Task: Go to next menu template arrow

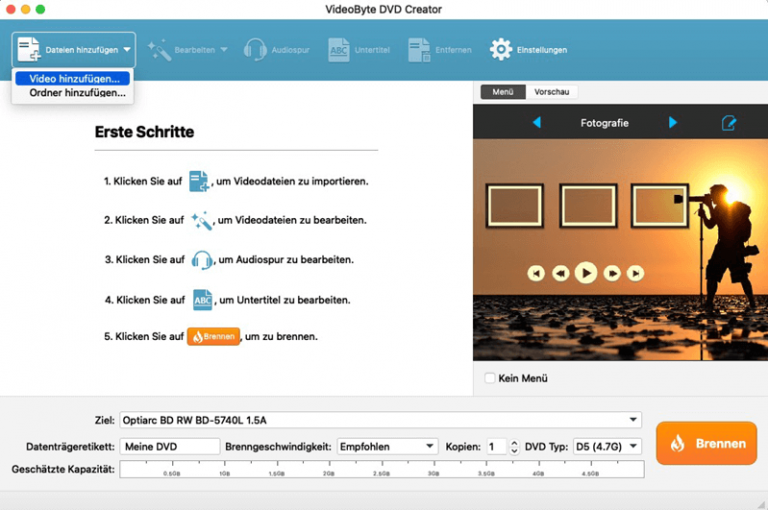Action: pyautogui.click(x=672, y=122)
